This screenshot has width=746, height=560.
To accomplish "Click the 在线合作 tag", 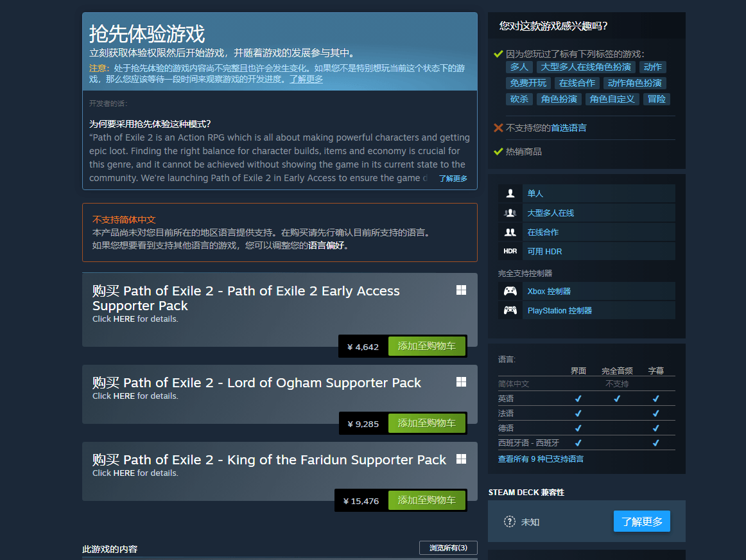I will tap(577, 83).
